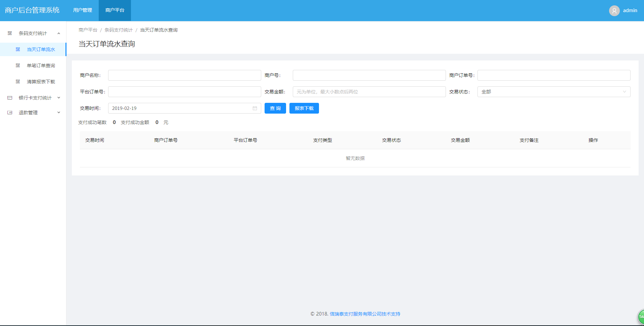This screenshot has width=644, height=326.
Task: Open 当天订单流水 in the sidebar
Action: click(41, 49)
